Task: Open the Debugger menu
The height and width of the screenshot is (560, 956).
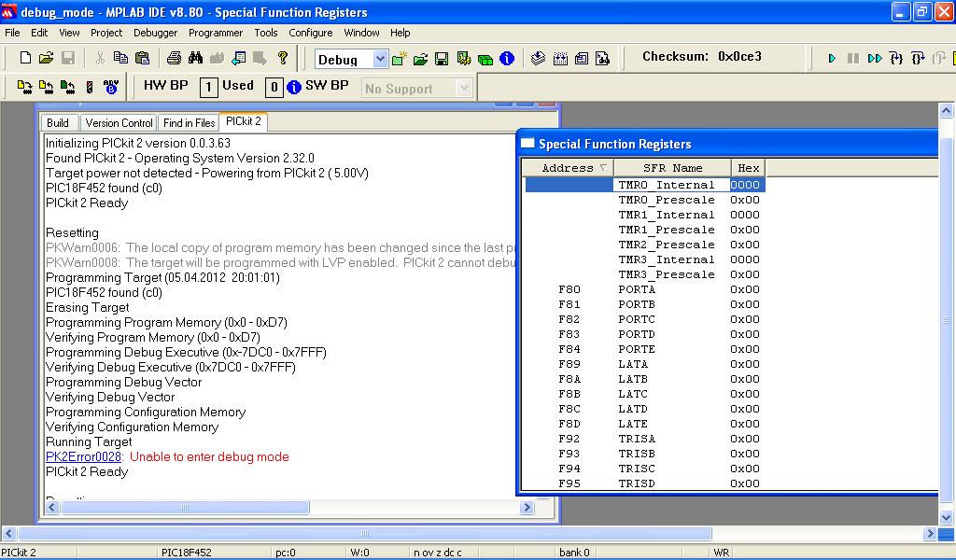Action: (x=155, y=33)
